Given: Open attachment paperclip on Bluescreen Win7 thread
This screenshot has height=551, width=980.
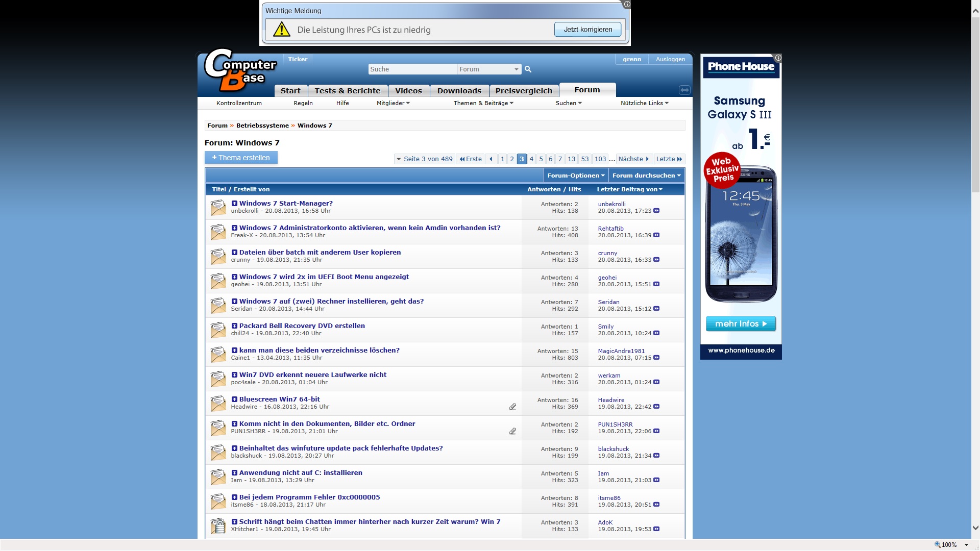Looking at the screenshot, I should coord(512,407).
